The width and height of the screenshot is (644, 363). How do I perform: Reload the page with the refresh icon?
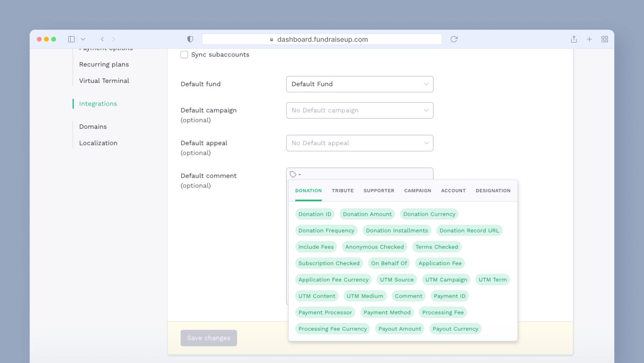click(454, 39)
